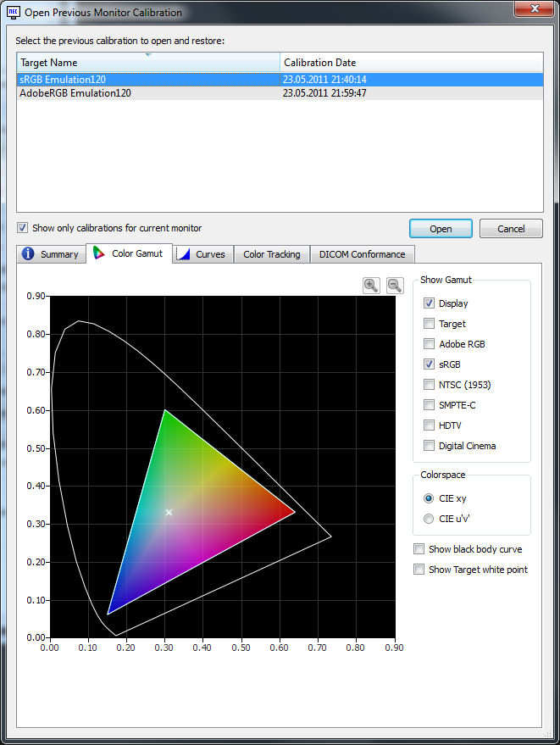Switch to the DICOM Conformance tab
This screenshot has width=560, height=745.
pyautogui.click(x=362, y=254)
